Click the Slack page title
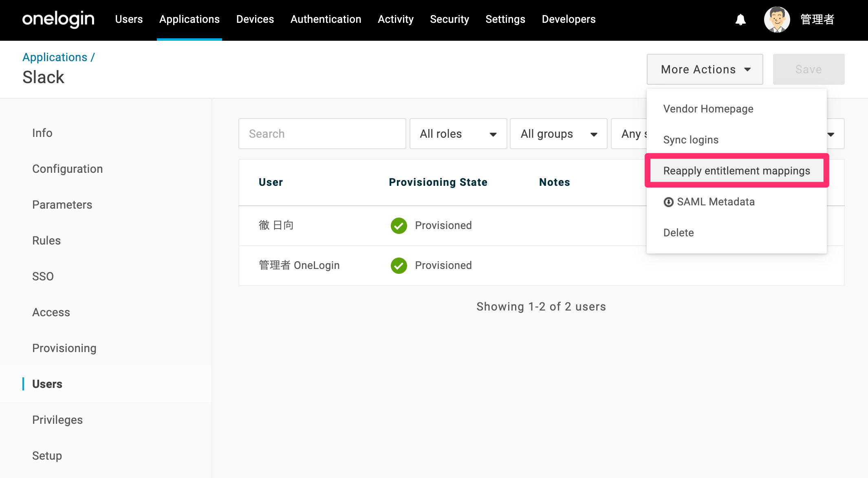This screenshot has width=868, height=478. (43, 77)
